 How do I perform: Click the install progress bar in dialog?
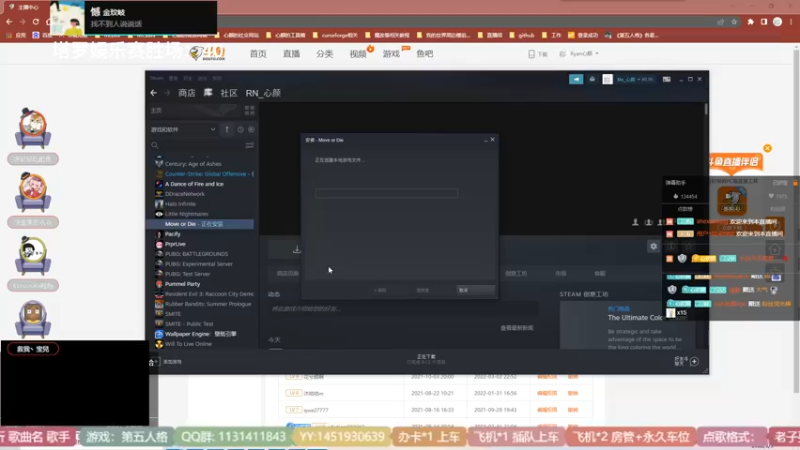(386, 193)
